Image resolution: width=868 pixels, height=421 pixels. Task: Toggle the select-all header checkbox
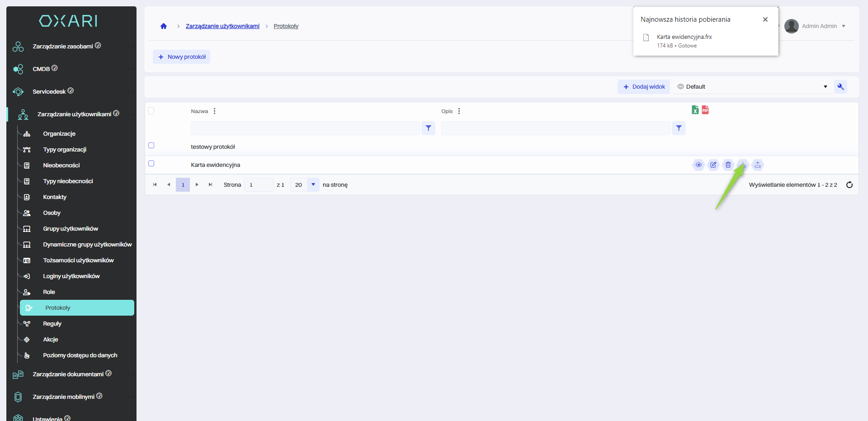click(151, 111)
